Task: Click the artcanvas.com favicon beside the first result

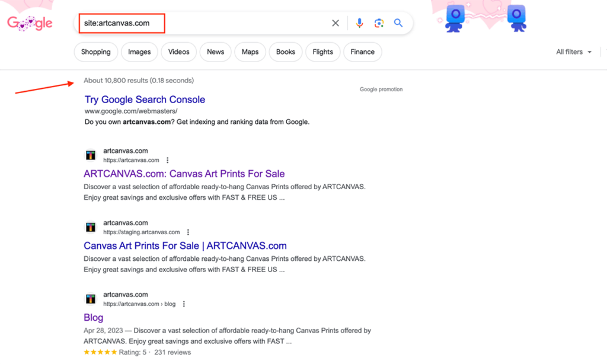Action: click(x=91, y=155)
